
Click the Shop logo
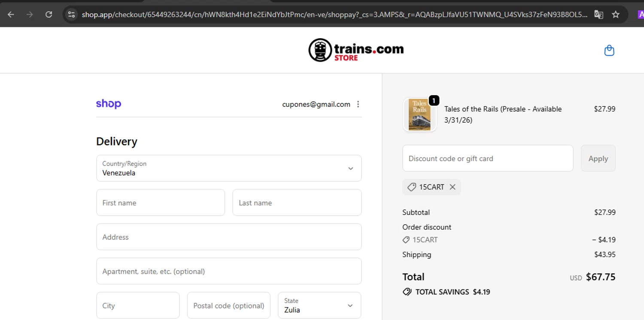click(109, 104)
